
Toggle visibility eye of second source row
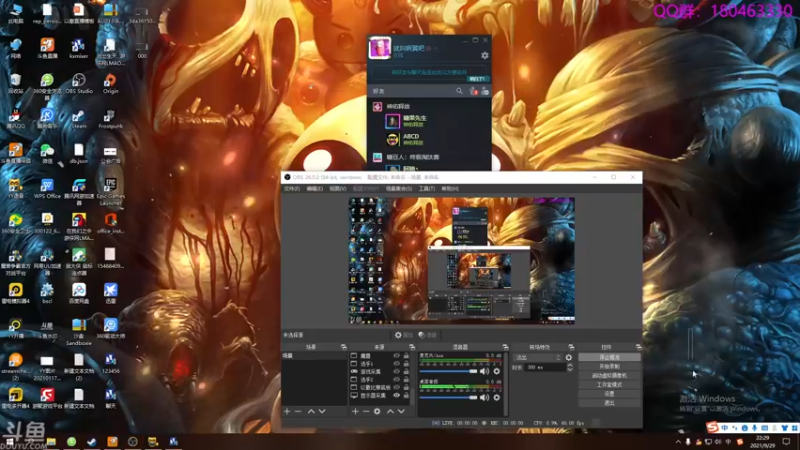[x=396, y=364]
